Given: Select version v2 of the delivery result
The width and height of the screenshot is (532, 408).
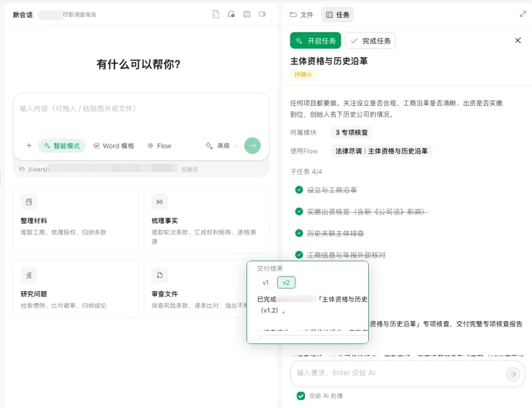Looking at the screenshot, I should tap(286, 283).
